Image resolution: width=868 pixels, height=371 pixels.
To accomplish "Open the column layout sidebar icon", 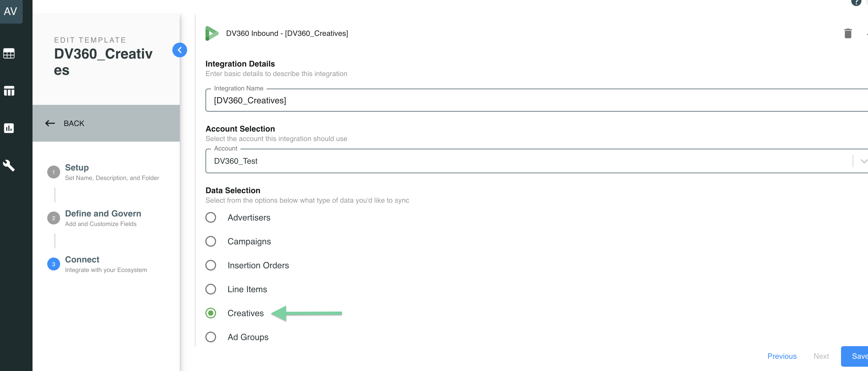I will [x=9, y=91].
